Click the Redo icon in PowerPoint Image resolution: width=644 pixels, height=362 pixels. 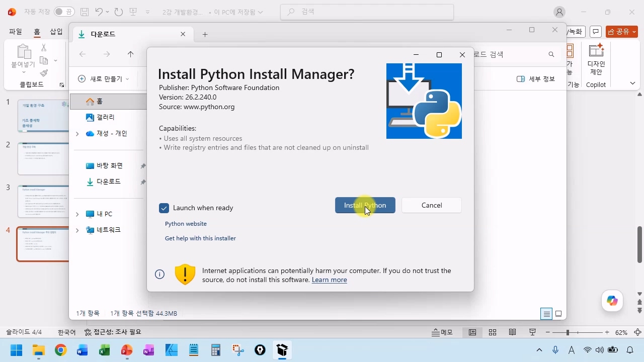119,12
